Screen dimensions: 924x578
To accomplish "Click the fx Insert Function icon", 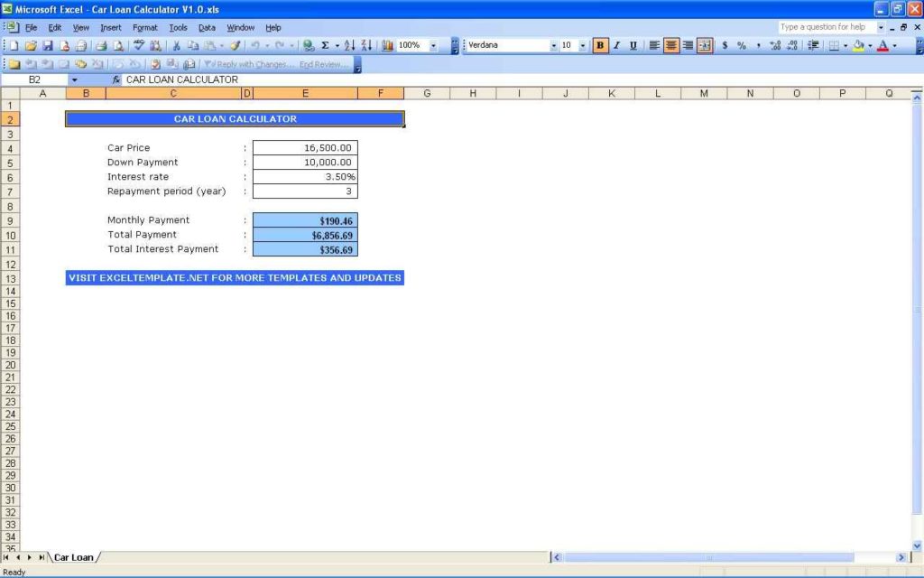I will coord(116,79).
